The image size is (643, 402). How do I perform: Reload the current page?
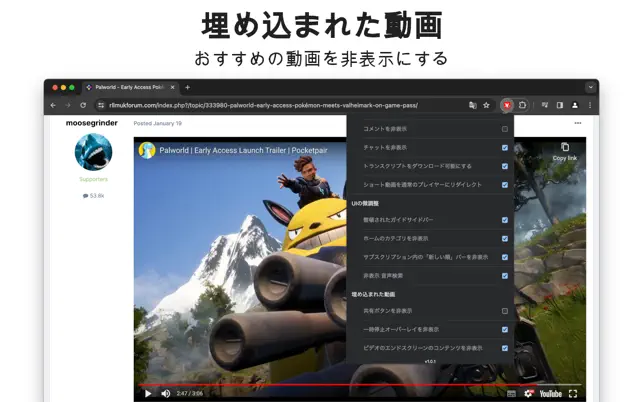tap(83, 105)
